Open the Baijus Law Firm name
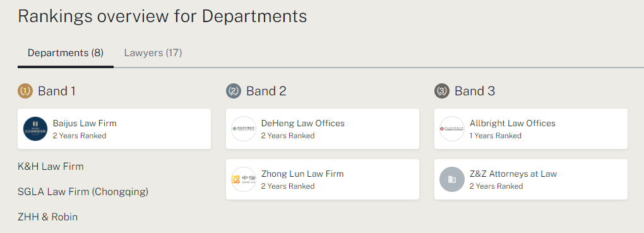Viewport: 644px width, 233px height. tap(85, 123)
